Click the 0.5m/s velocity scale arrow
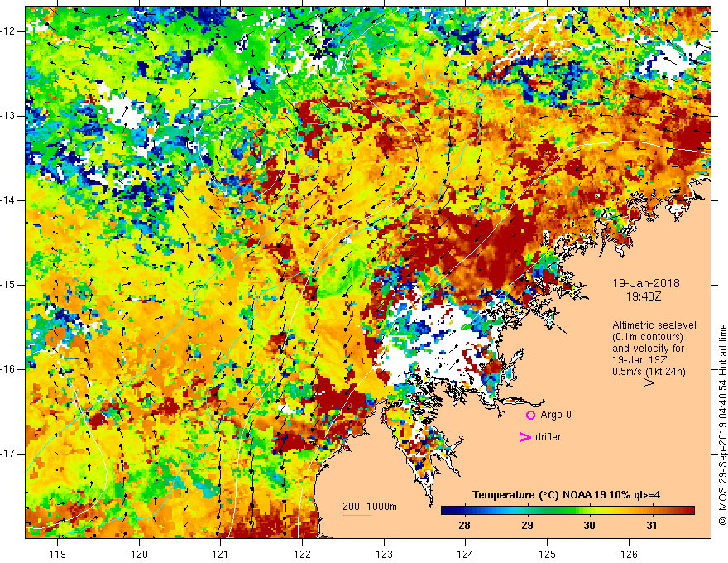Screen dimensions: 728x563 (638, 383)
